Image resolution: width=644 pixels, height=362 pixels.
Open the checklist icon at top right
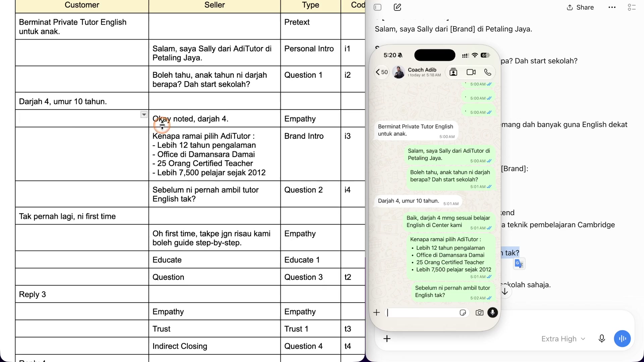point(632,7)
